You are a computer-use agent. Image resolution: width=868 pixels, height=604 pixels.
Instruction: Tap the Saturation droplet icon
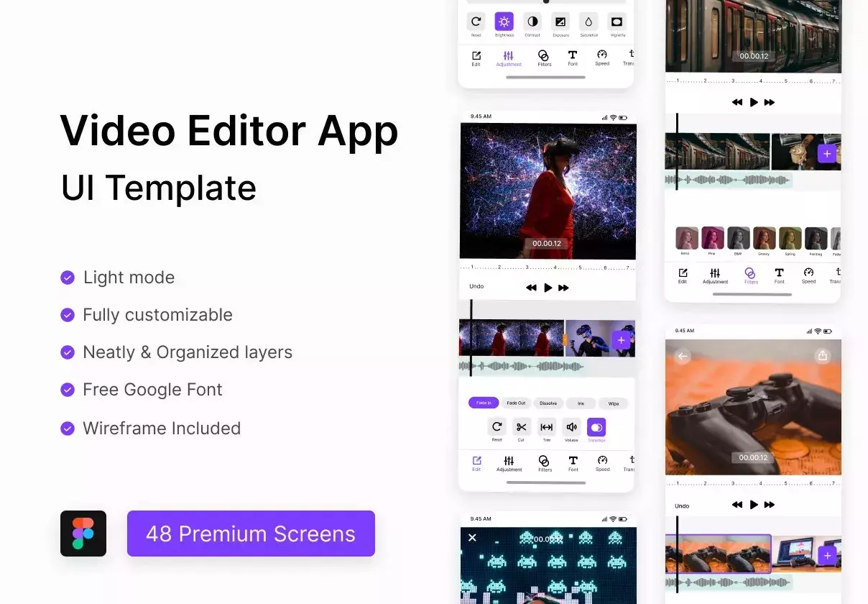click(x=588, y=22)
